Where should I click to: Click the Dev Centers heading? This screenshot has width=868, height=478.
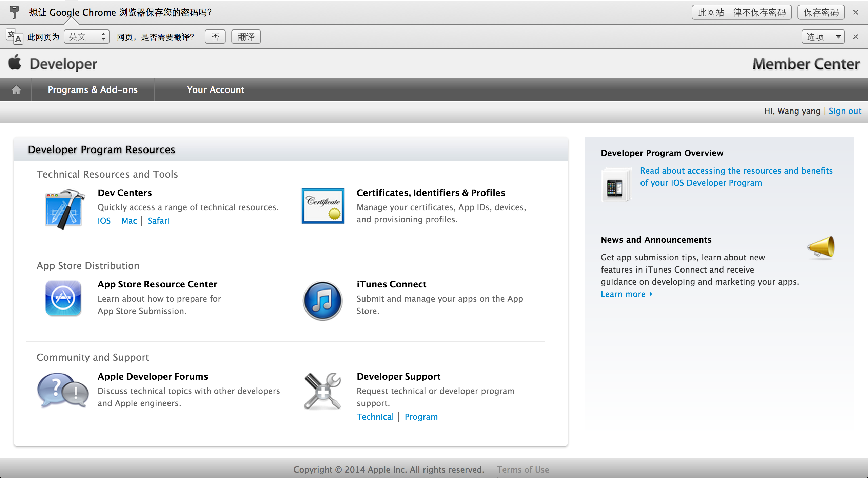coord(125,193)
